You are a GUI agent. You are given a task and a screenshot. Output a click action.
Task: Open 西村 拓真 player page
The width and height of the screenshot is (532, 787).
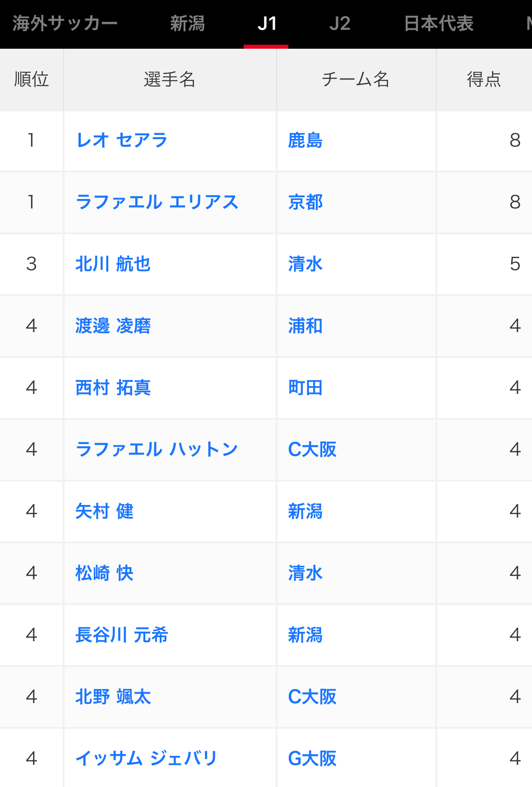113,388
